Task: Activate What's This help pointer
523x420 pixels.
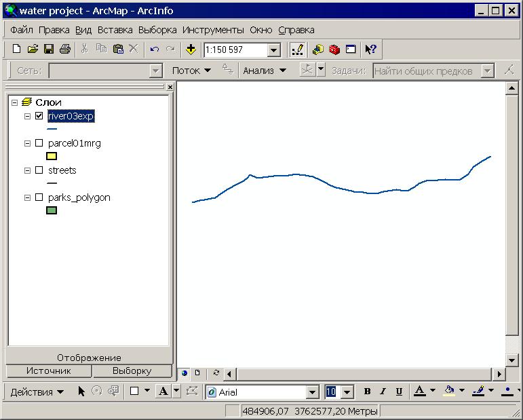Action: [370, 50]
